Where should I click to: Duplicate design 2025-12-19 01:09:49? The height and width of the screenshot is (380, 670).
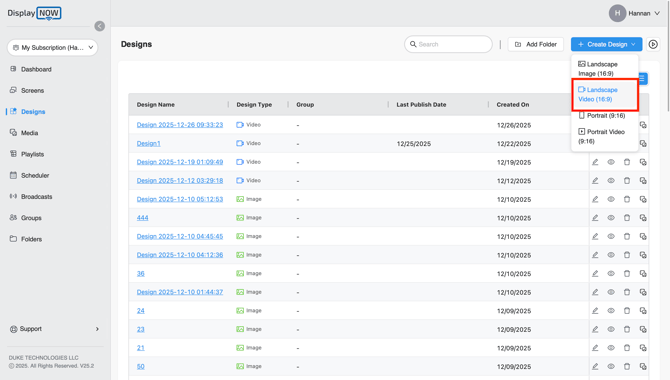[643, 162]
